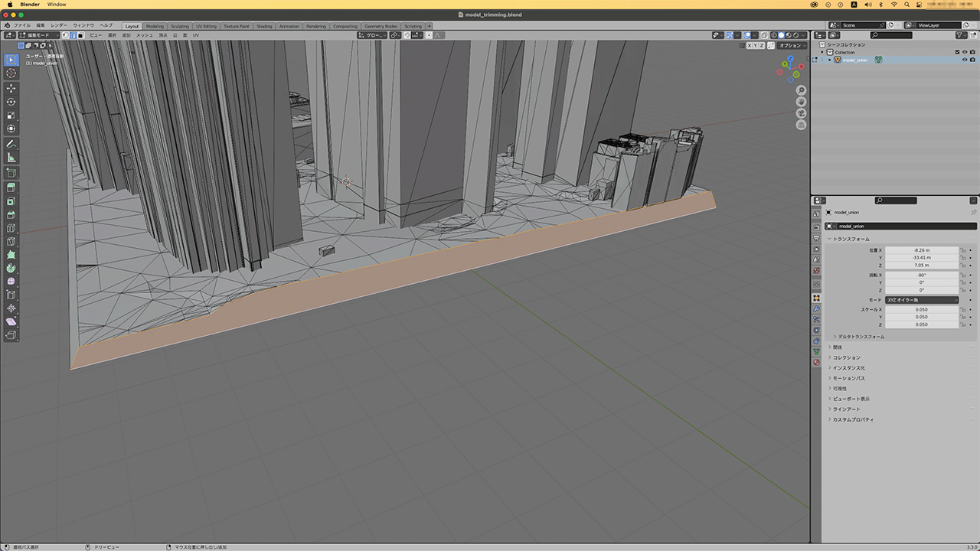Open the Edit Mode dropdown
Viewport: 980px width, 551px height.
click(39, 35)
